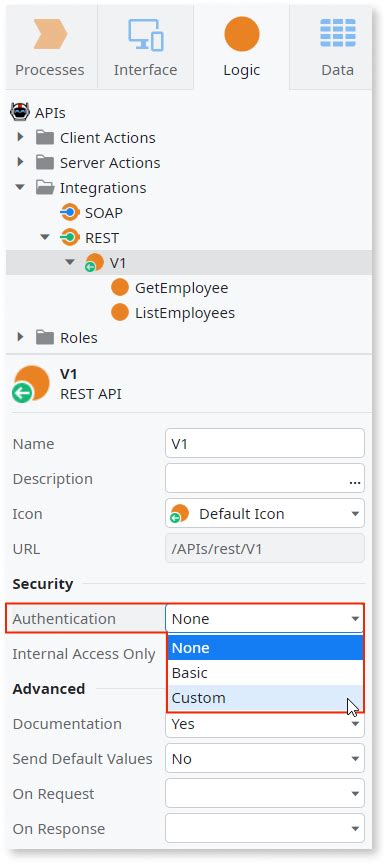The image size is (387, 864).
Task: Click the GetEmployee method icon
Action: (x=120, y=288)
